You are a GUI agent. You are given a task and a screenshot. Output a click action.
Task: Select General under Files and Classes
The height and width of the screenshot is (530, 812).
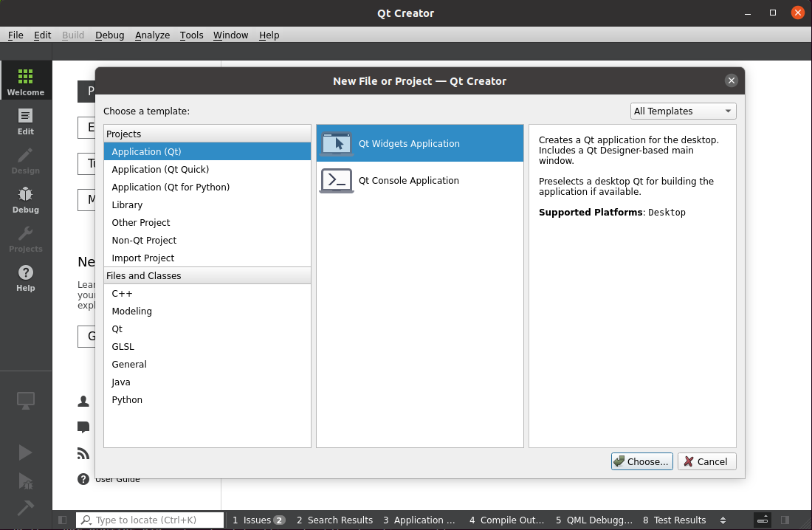coord(207,364)
